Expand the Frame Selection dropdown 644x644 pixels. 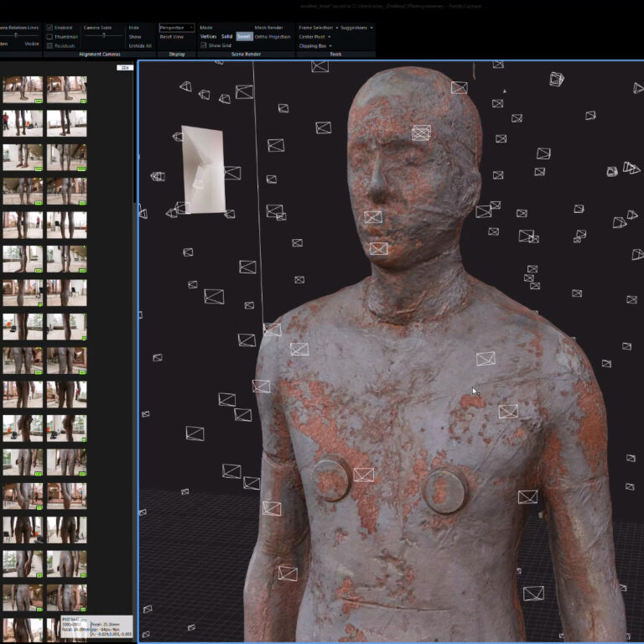tap(317, 28)
